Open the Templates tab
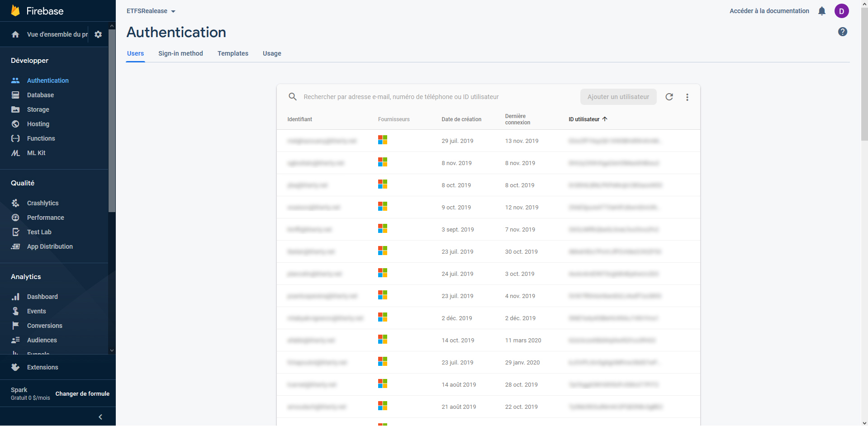The height and width of the screenshot is (426, 868). (233, 53)
